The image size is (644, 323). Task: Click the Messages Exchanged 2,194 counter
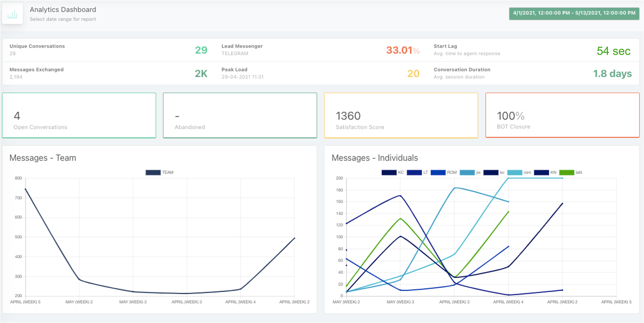[36, 73]
